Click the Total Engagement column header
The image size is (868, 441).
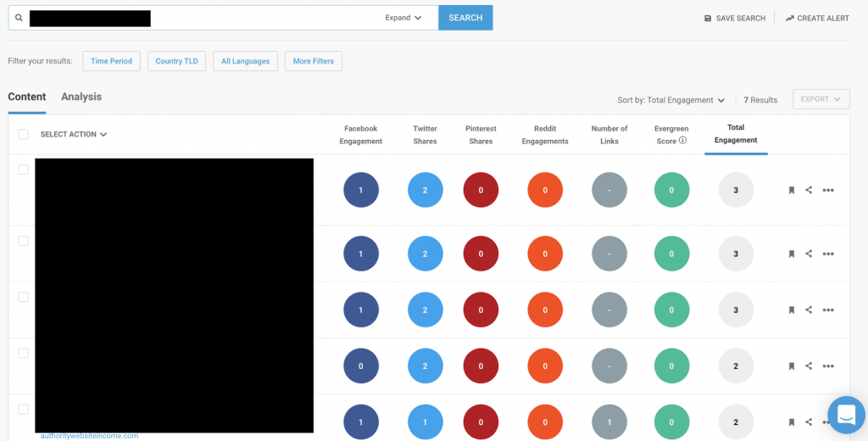pyautogui.click(x=736, y=133)
